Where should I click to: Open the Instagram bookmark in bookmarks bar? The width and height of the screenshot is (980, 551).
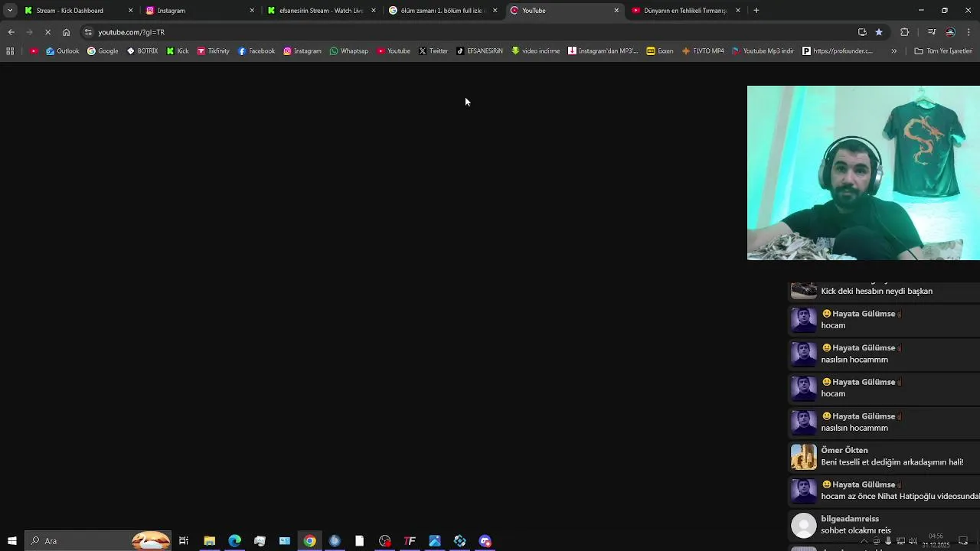[x=302, y=51]
